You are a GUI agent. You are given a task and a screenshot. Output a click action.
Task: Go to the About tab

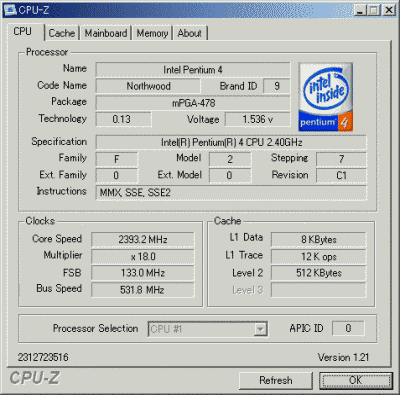[190, 33]
